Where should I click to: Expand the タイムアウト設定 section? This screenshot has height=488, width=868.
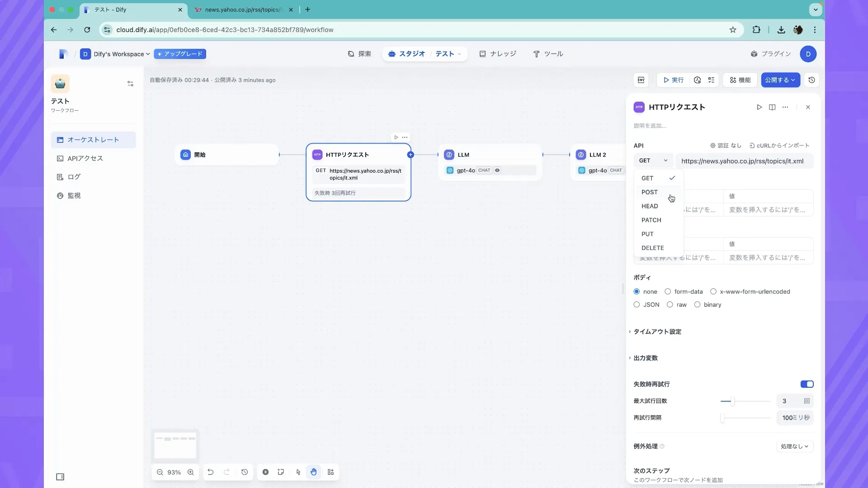[658, 331]
